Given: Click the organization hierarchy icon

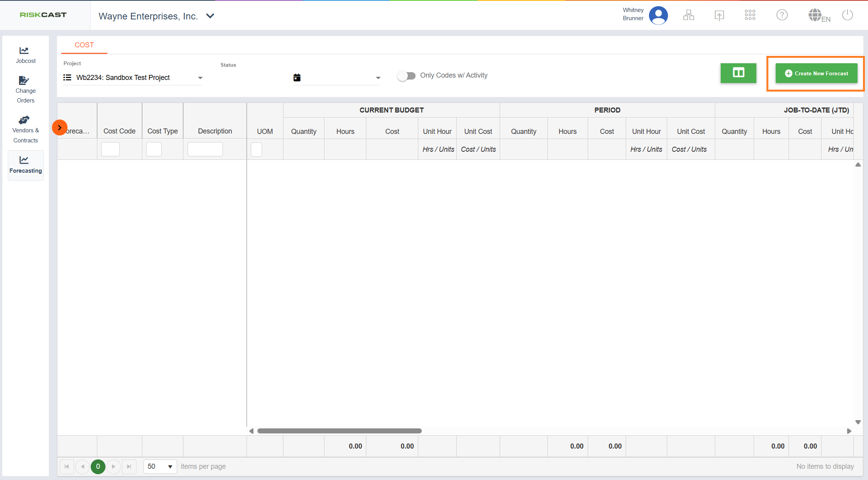Looking at the screenshot, I should [689, 16].
